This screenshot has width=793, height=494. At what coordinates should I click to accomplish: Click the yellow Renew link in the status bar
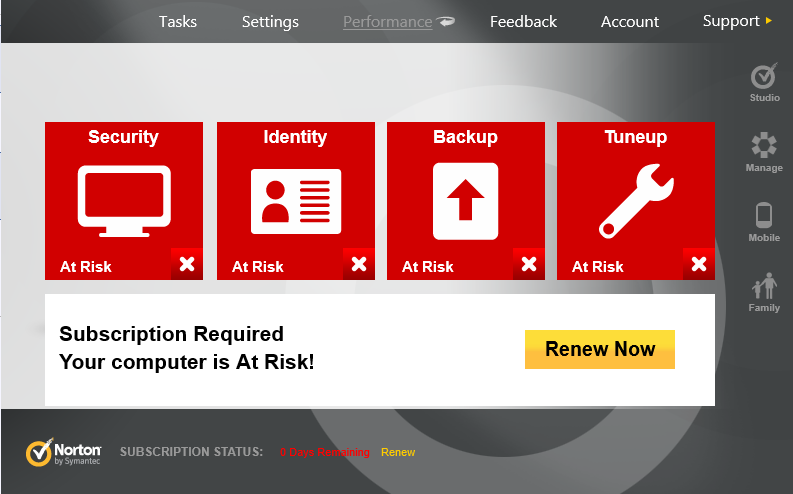point(398,452)
